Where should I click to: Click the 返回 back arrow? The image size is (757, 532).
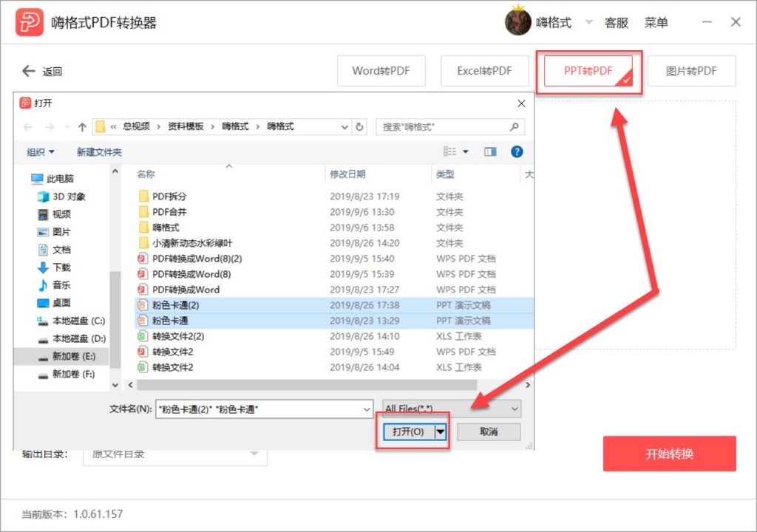tap(29, 71)
